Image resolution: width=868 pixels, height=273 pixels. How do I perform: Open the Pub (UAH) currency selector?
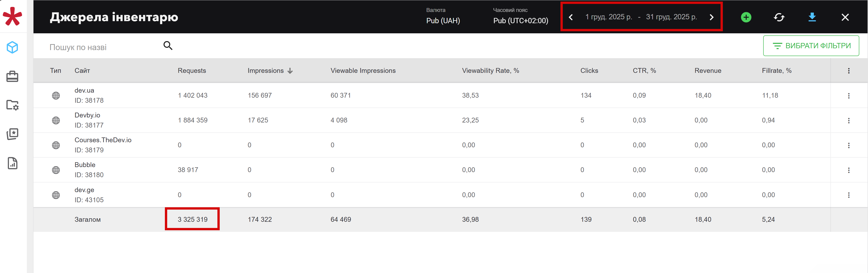[443, 21]
